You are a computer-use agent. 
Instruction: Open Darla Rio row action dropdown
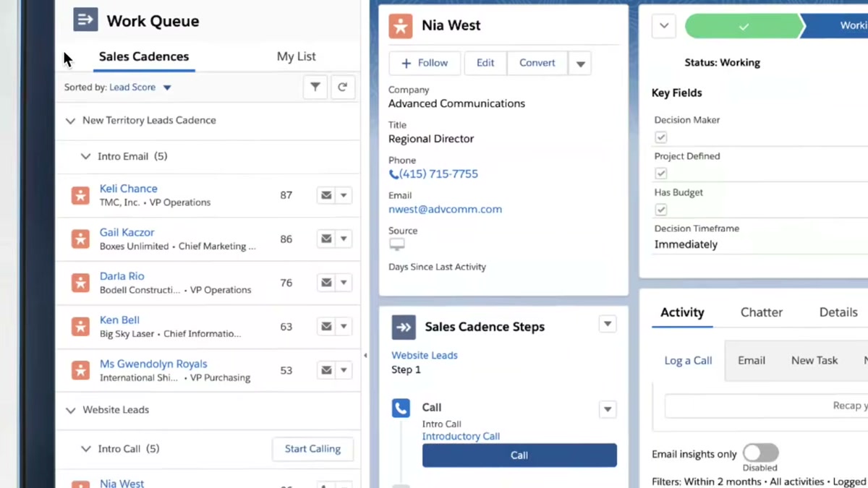344,283
